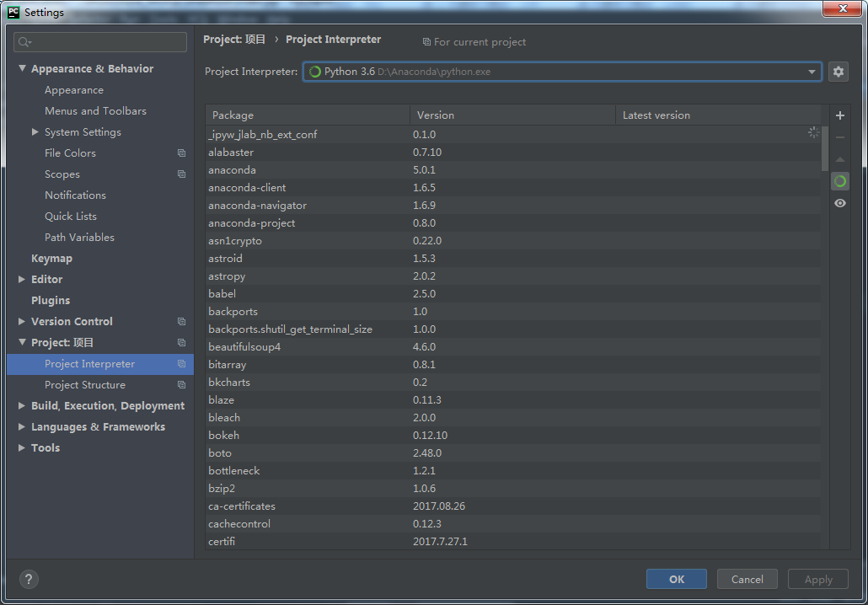Click the settings search field
Viewport: 868px width, 605px height.
[x=100, y=42]
